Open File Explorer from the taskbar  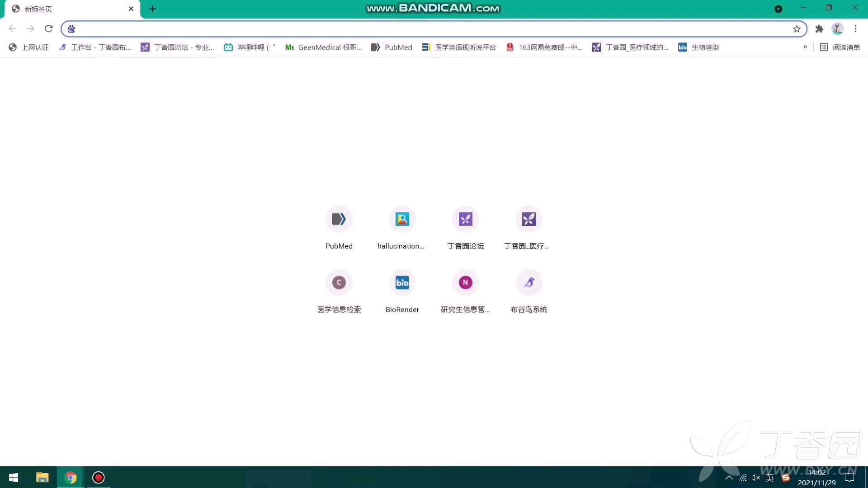tap(42, 478)
